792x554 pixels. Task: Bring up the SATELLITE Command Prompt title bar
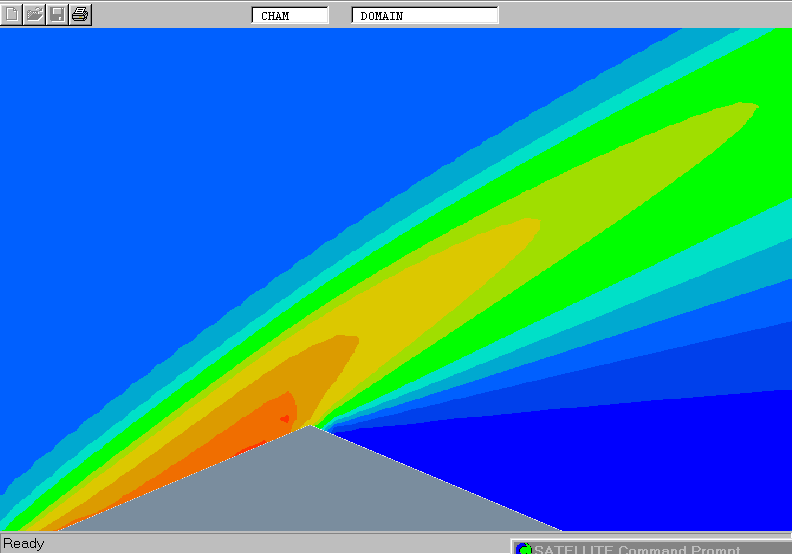pos(640,549)
